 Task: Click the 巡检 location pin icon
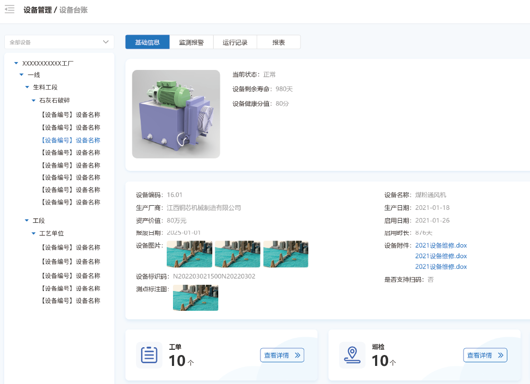tap(352, 355)
